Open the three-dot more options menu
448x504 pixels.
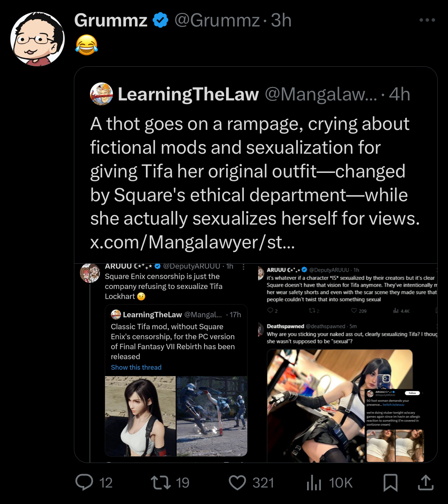tap(427, 20)
